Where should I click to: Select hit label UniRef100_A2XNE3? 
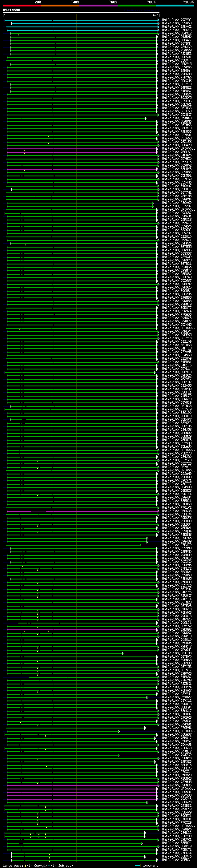pyautogui.click(x=177, y=54)
